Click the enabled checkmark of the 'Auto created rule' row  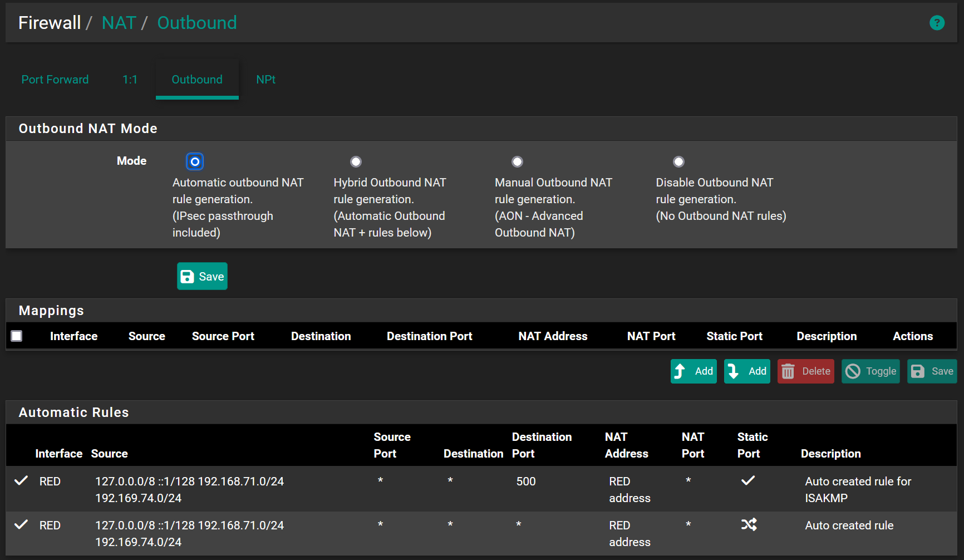tap(21, 524)
